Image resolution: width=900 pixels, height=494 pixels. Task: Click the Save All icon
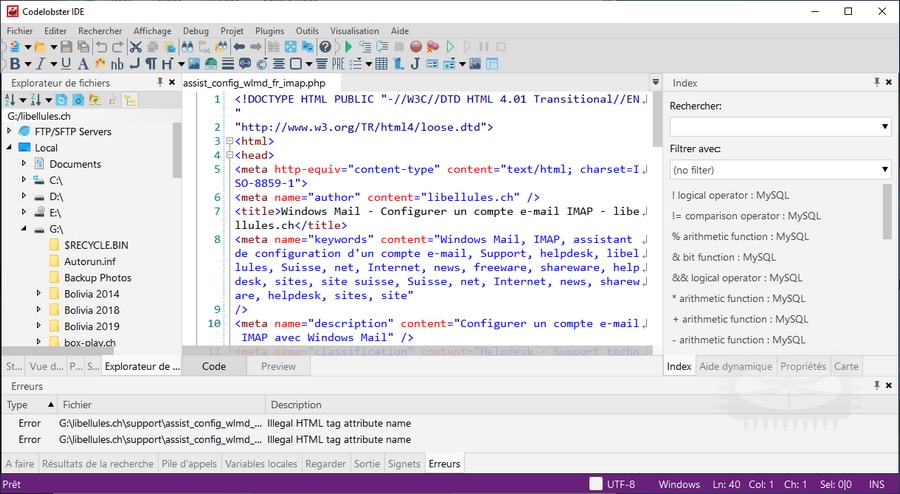pos(83,47)
